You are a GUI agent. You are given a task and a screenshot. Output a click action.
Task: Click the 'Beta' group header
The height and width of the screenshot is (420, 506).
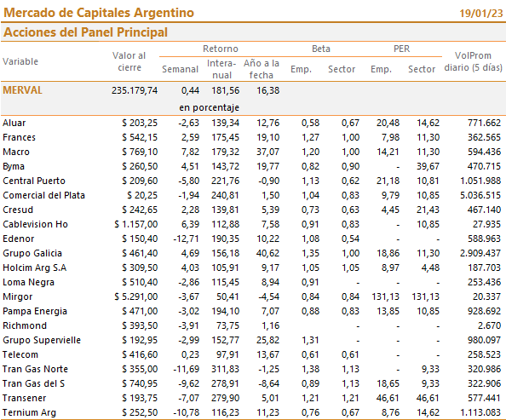coord(321,49)
